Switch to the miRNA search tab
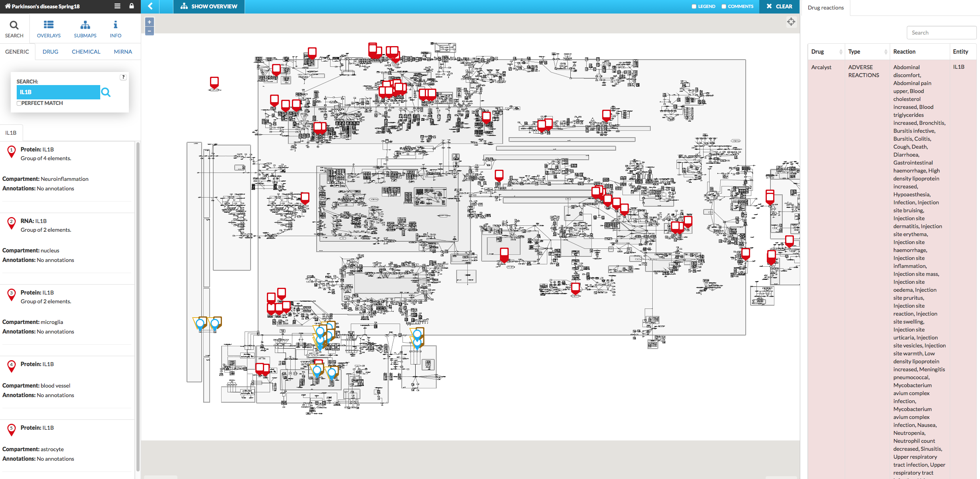The width and height of the screenshot is (980, 479). 123,52
